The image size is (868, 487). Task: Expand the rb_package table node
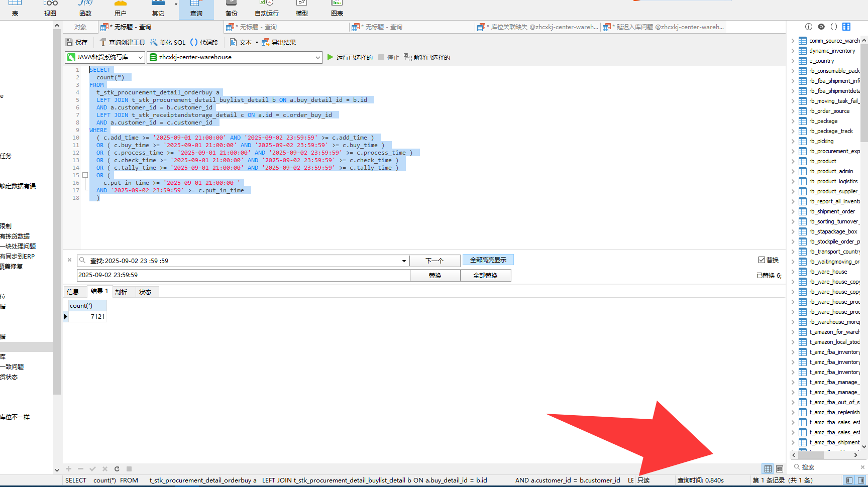793,121
